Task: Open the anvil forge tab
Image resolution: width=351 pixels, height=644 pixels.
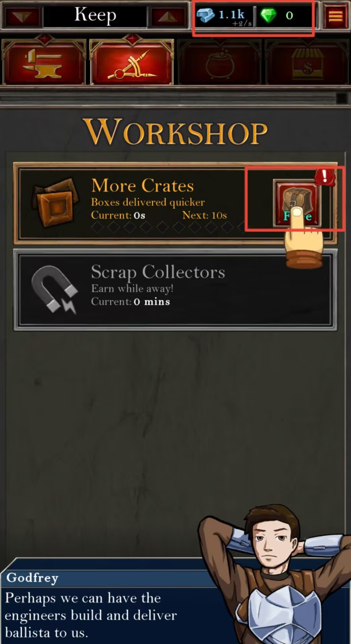Action: (44, 62)
